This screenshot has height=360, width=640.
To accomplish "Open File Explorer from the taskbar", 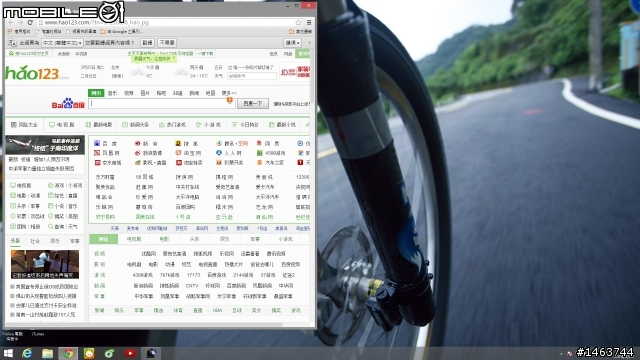I will pyautogui.click(x=48, y=353).
